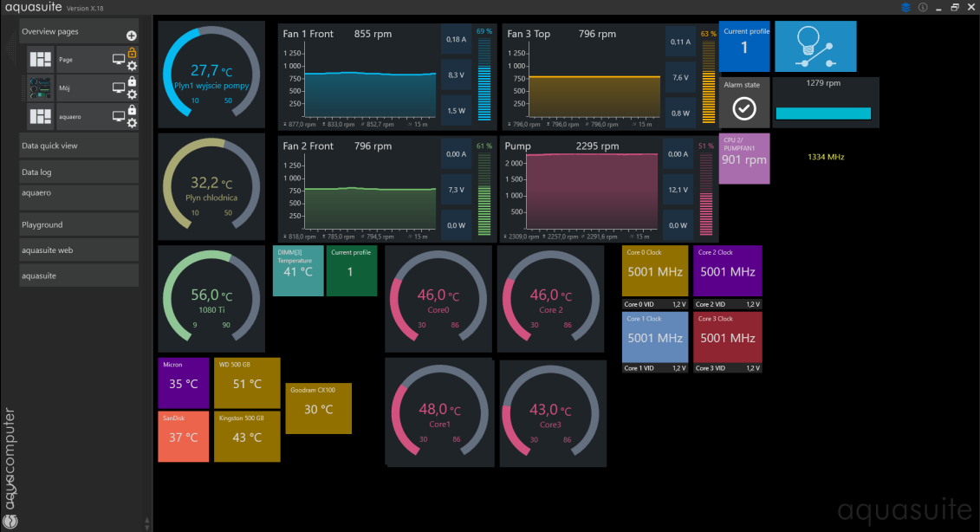Click the Core 0 VID value row
This screenshot has height=532, width=980.
(x=655, y=304)
